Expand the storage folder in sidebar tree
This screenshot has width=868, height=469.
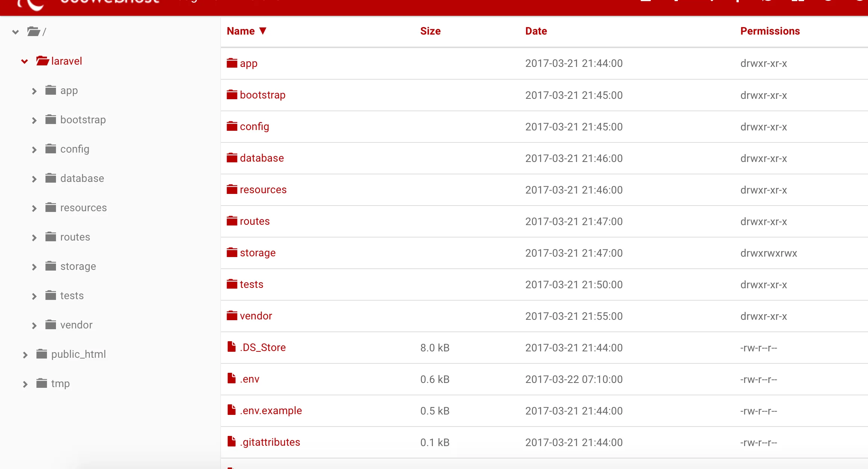pos(34,267)
